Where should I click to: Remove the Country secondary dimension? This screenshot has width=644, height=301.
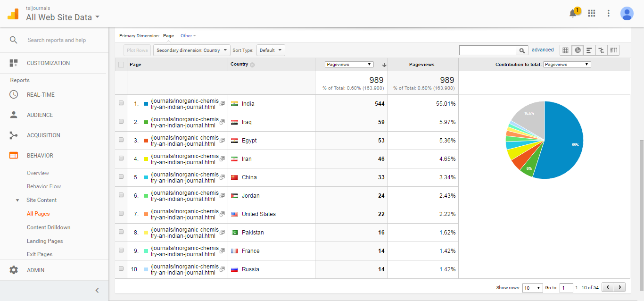point(252,65)
